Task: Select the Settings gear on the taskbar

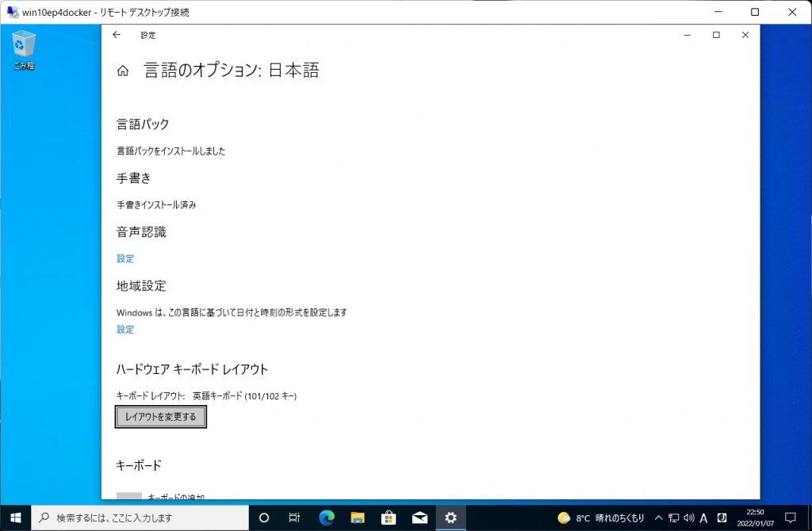Action: 450,518
